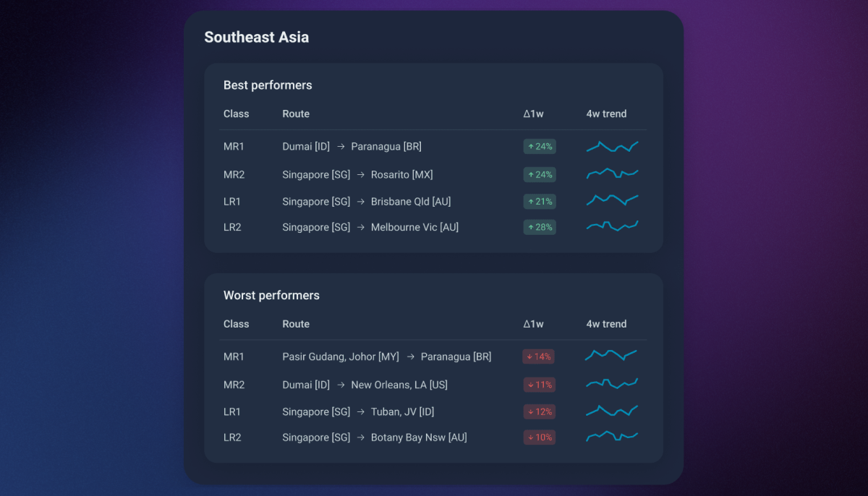Image resolution: width=868 pixels, height=496 pixels.
Task: Click MR1 class in Best performers
Action: click(x=234, y=147)
